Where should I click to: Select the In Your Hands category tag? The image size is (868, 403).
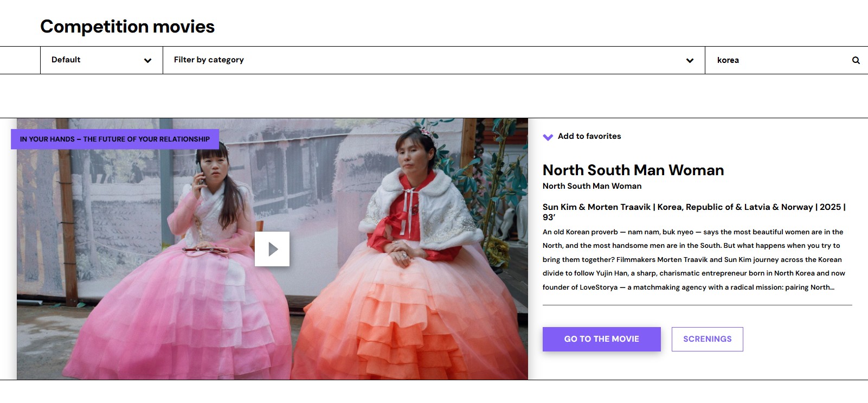[115, 139]
